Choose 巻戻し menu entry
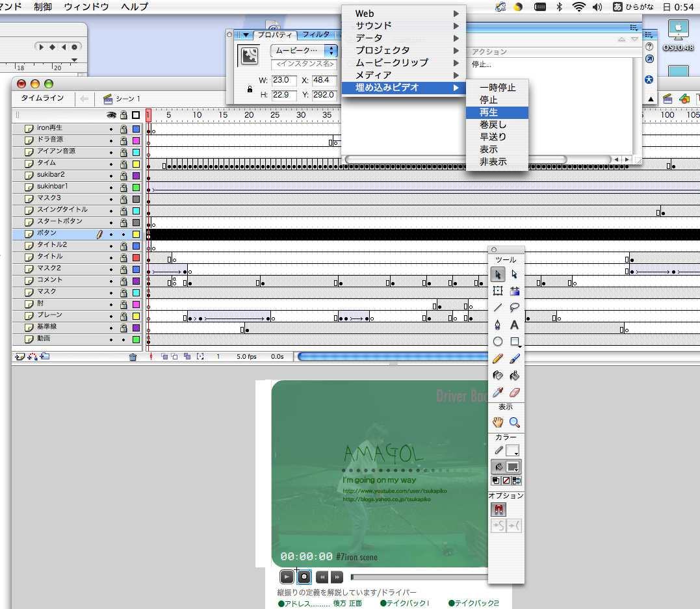Image resolution: width=700 pixels, height=609 pixels. tap(497, 125)
